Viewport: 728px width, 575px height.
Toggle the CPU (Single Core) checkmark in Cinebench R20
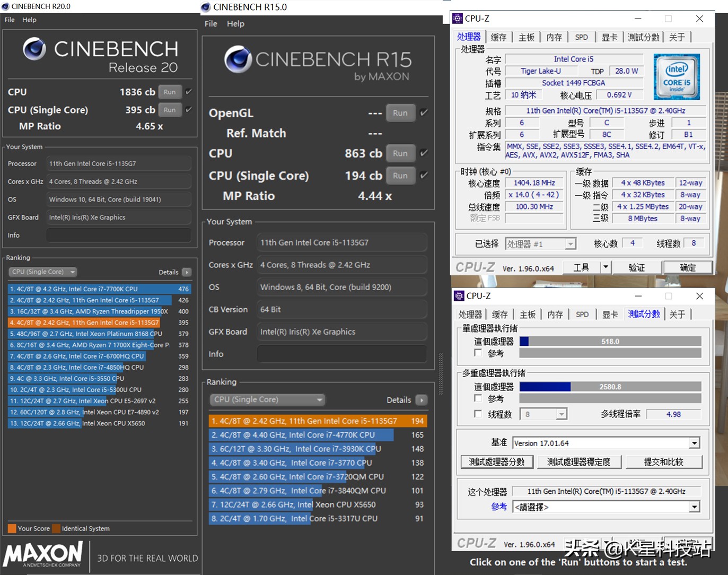coord(188,110)
